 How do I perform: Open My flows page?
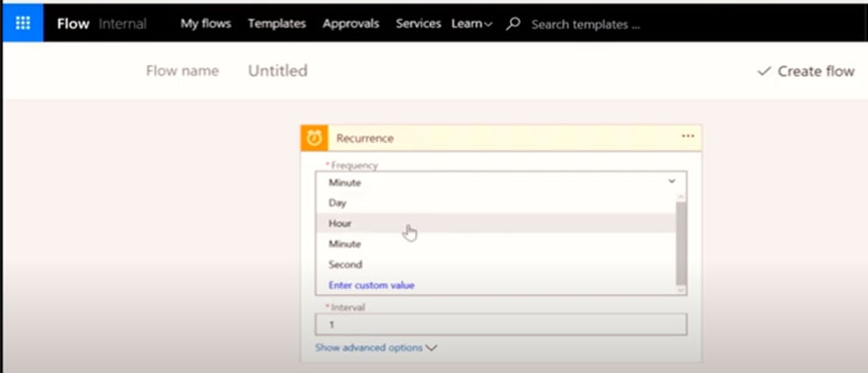(205, 24)
